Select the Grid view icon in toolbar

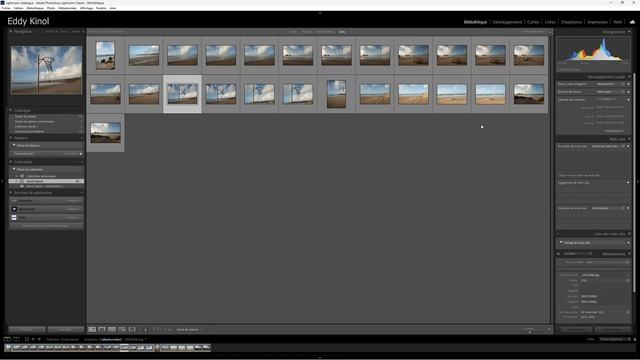point(92,329)
